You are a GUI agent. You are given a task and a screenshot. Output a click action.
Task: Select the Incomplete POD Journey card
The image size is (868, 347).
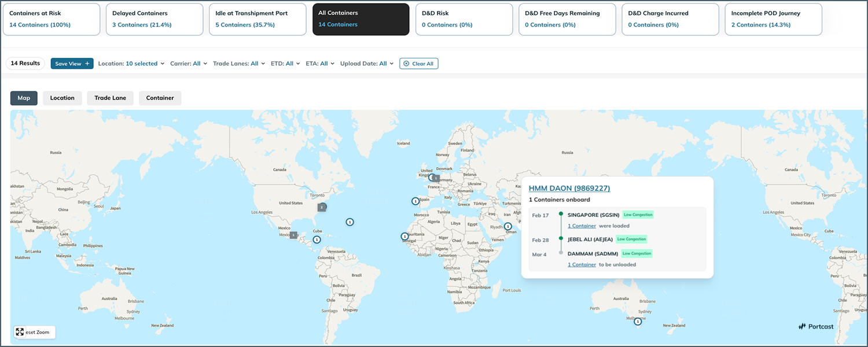(774, 19)
